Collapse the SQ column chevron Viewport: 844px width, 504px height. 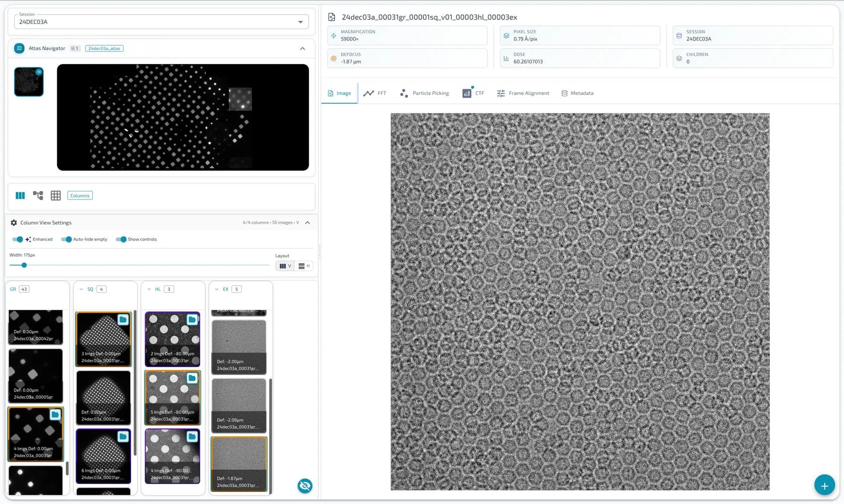point(81,289)
